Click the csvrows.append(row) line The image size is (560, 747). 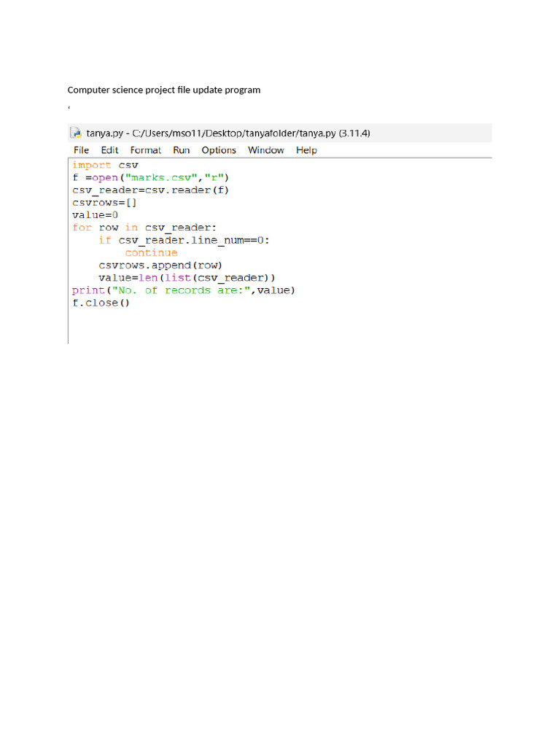160,265
